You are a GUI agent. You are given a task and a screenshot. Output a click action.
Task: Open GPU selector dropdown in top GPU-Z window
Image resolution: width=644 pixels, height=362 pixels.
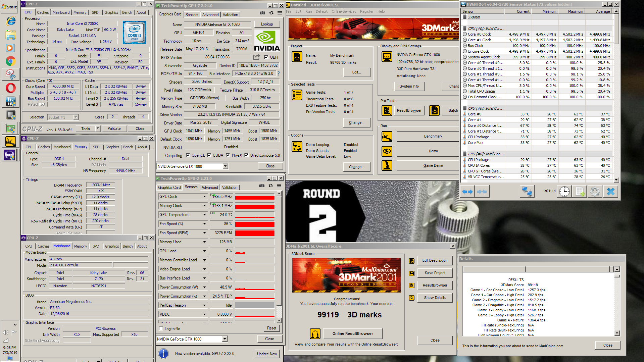[225, 166]
